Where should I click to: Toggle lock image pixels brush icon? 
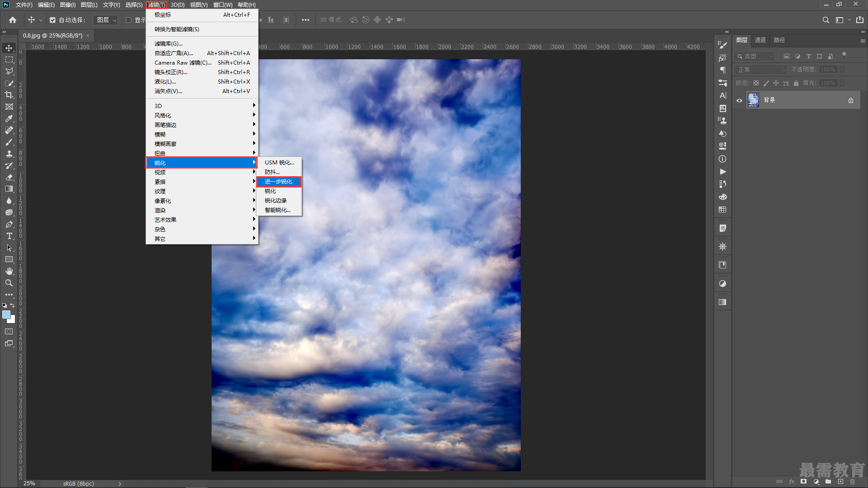(766, 83)
